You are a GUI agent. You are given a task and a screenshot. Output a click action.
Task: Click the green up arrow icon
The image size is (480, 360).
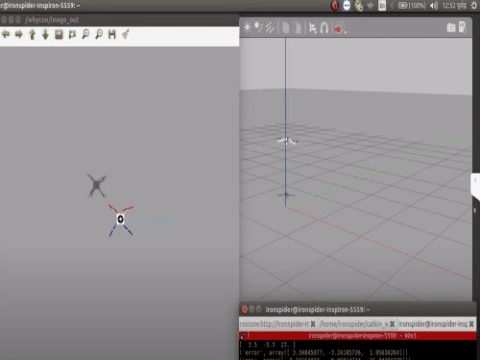tap(32, 34)
